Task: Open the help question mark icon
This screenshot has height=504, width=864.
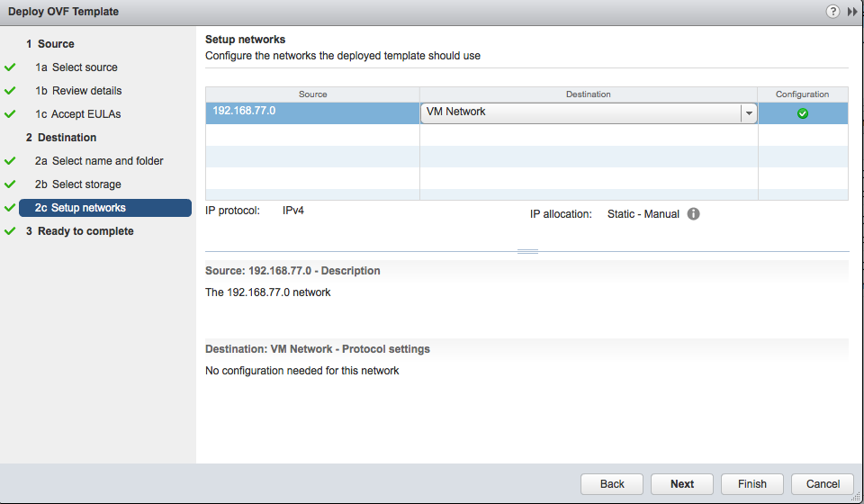Action: [x=832, y=11]
